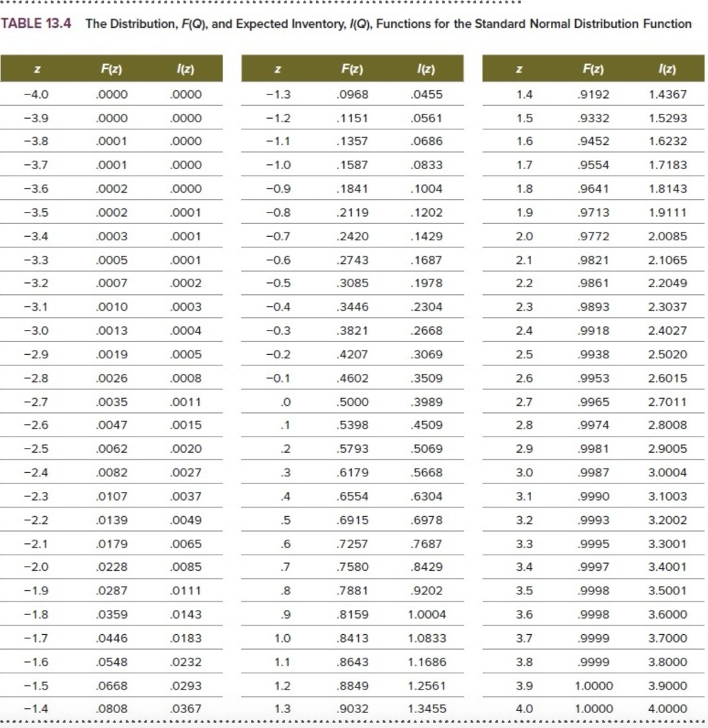Viewport: 708px width, 728px height.
Task: Click the F(z) value .0228
Action: pos(112,567)
